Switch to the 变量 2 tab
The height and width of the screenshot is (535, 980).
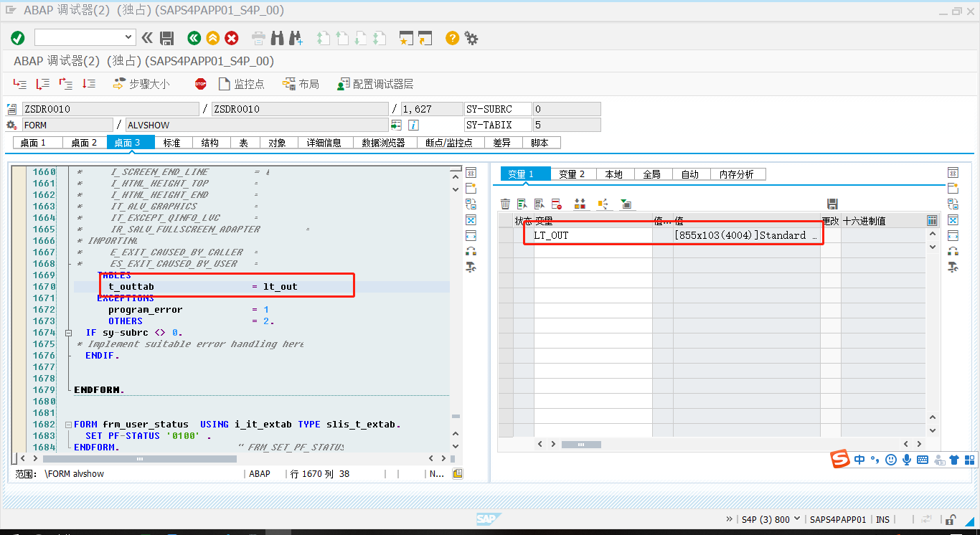coord(572,173)
